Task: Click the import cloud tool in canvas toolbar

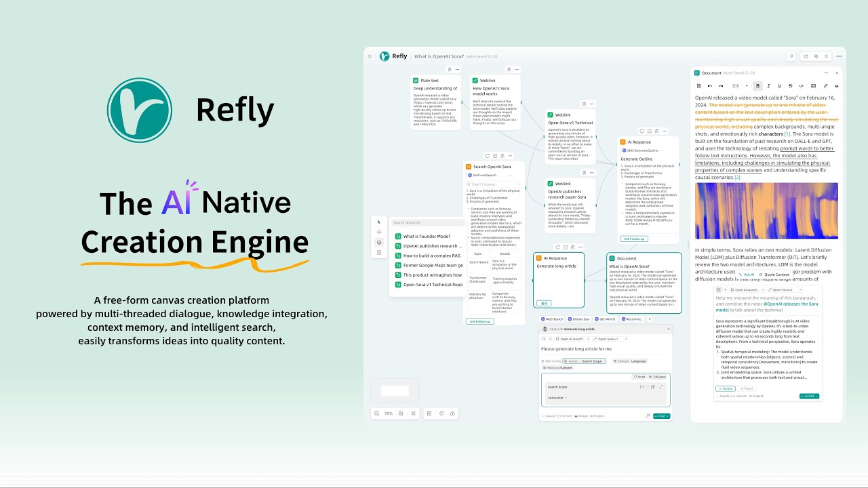Action: 379,232
